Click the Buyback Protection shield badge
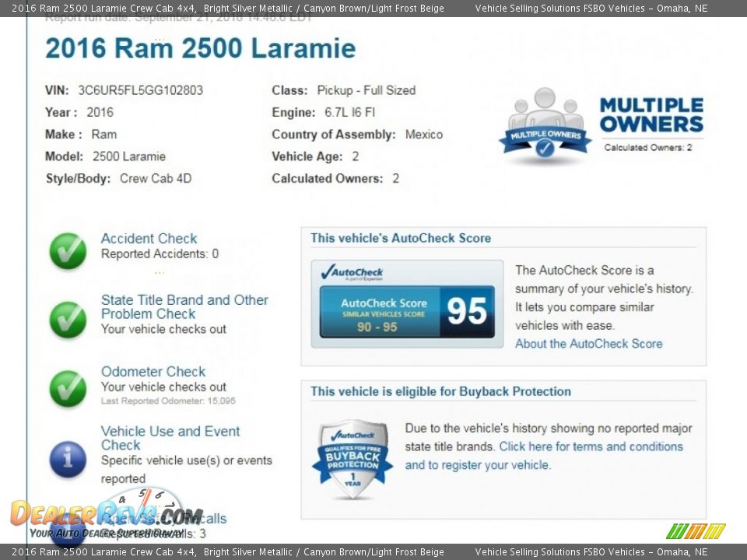 coord(352,459)
